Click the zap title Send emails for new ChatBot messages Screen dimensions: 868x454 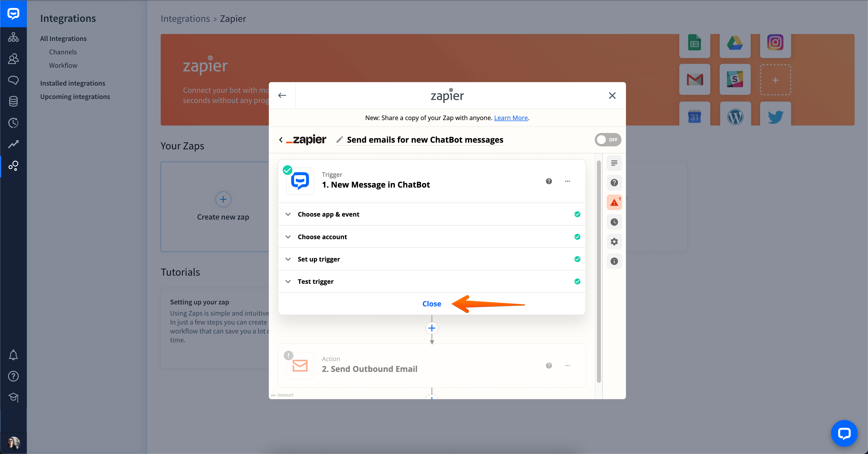coord(425,140)
